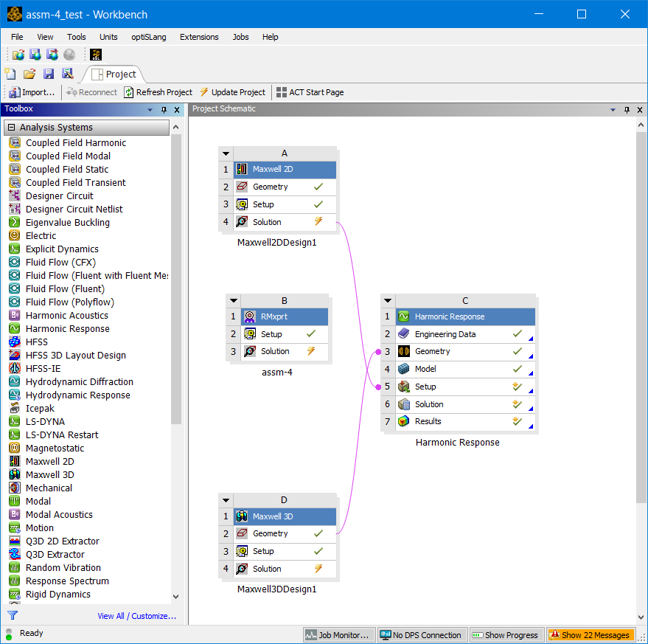Image resolution: width=648 pixels, height=644 pixels.
Task: Click Model icon in system C
Action: click(404, 369)
